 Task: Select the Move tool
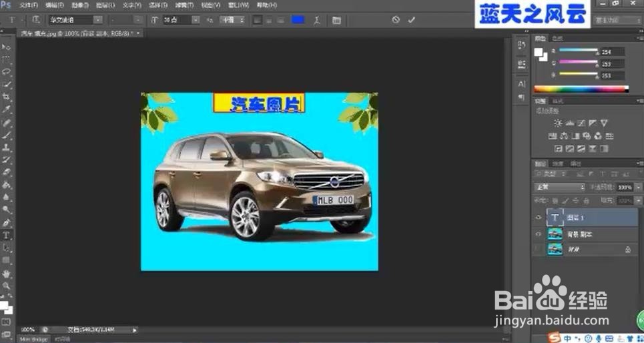[7, 47]
